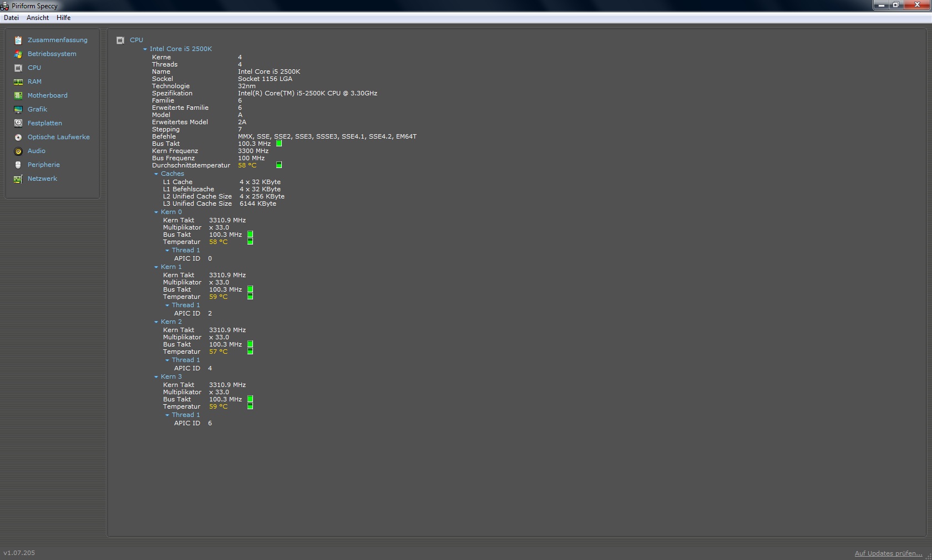Click the Piriform Speccy title bar icon
The image size is (932, 560).
[4, 6]
